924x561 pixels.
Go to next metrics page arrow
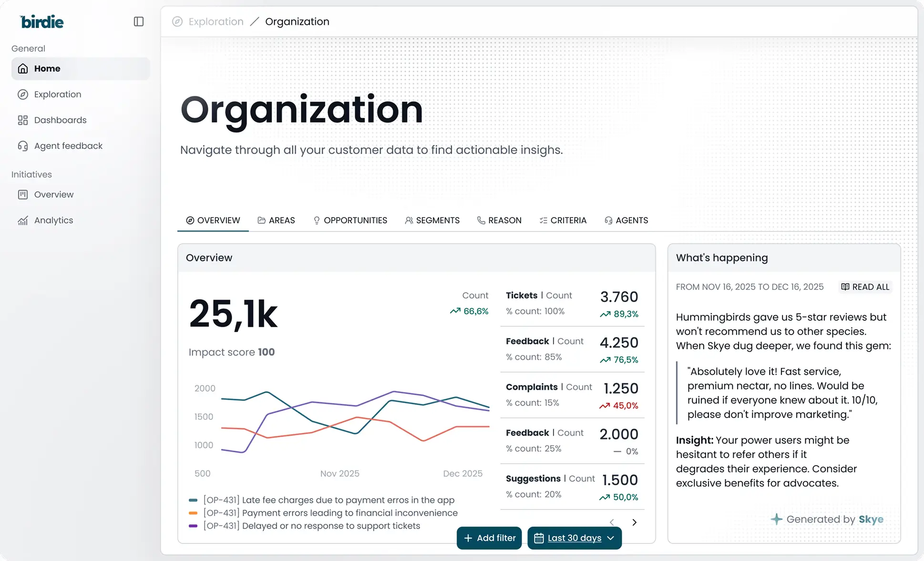pyautogui.click(x=634, y=522)
